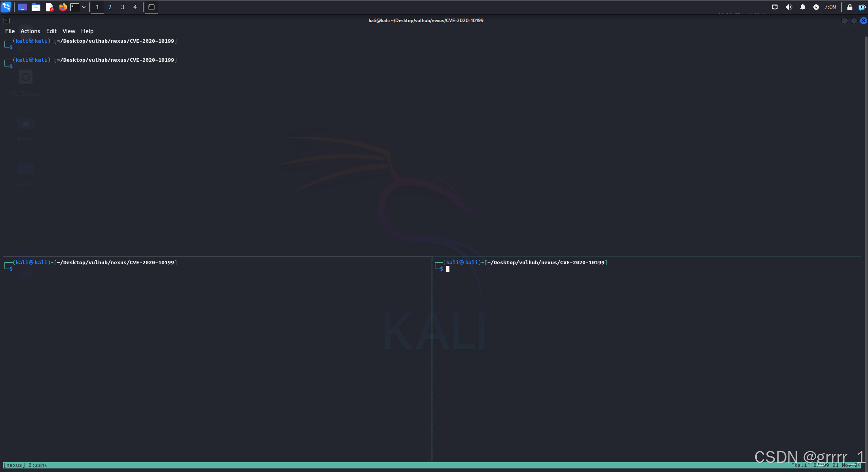Image resolution: width=868 pixels, height=472 pixels.
Task: Click the show desktop panel icon
Action: tap(23, 7)
